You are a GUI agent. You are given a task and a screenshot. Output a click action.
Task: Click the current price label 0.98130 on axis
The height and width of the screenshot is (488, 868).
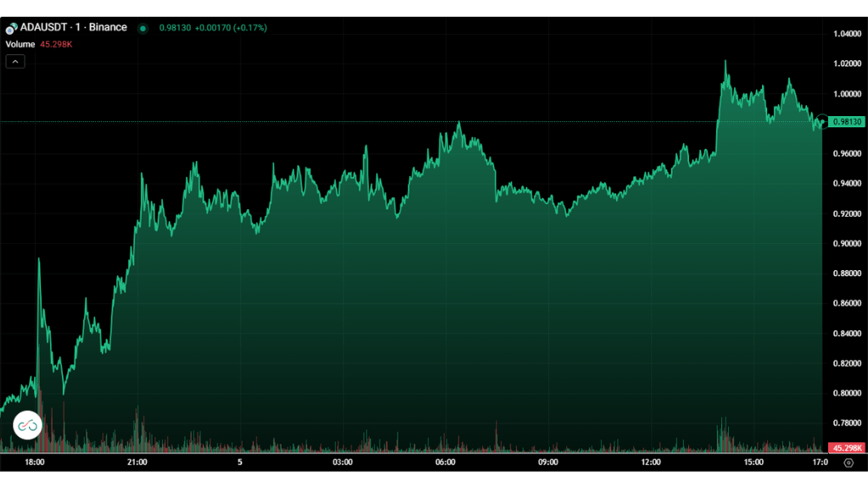click(x=847, y=122)
